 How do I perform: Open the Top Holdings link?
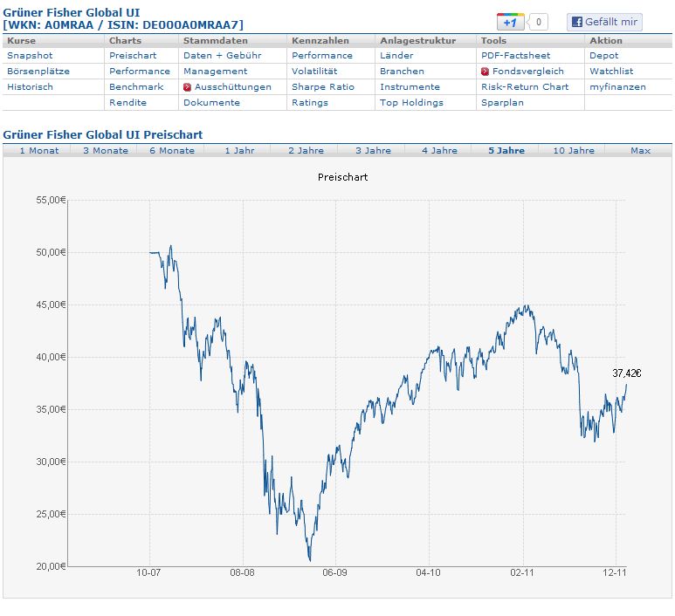pos(411,103)
